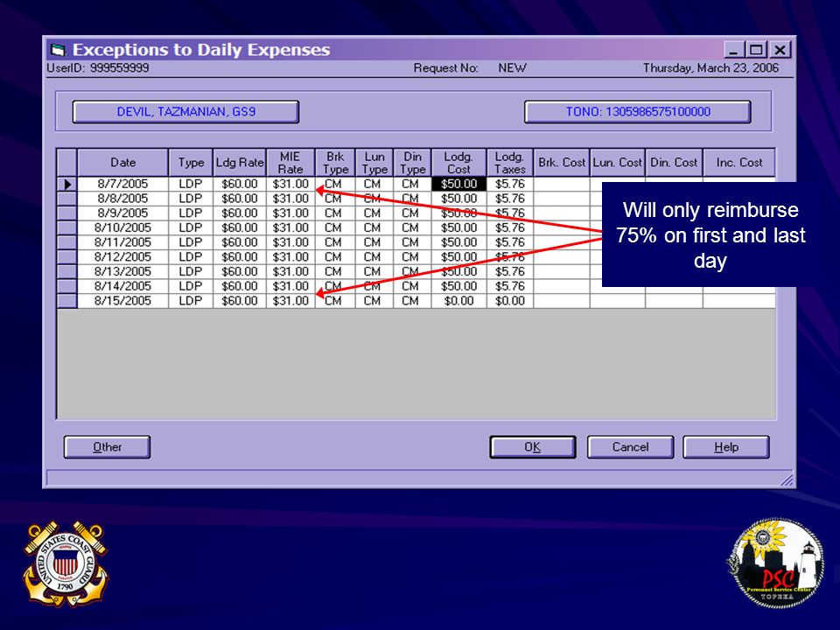Click the Brk Type column header
The width and height of the screenshot is (840, 630).
coord(335,163)
